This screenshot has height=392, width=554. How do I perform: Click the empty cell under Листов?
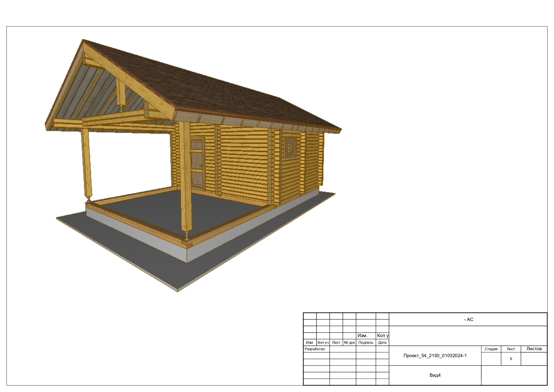pyautogui.click(x=534, y=359)
